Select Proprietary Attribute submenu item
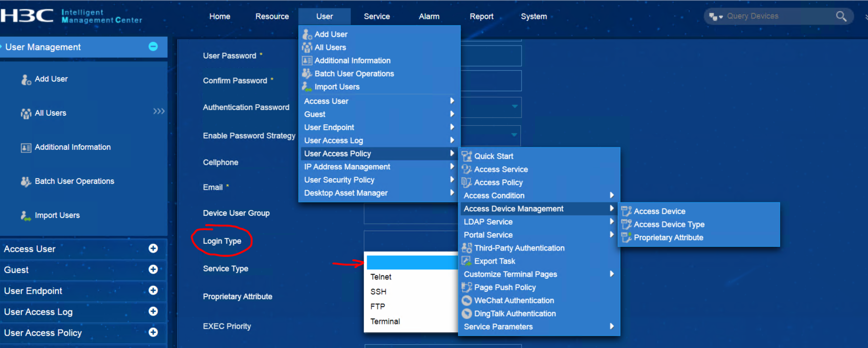This screenshot has height=348, width=868. [x=668, y=237]
